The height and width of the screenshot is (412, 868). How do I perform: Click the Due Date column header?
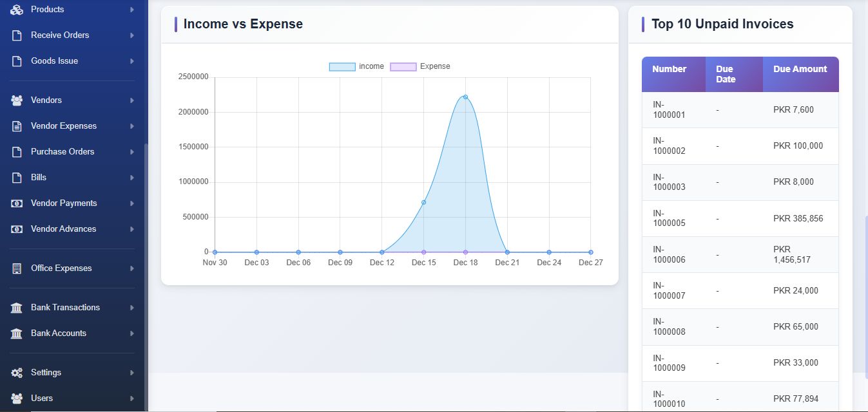point(734,74)
